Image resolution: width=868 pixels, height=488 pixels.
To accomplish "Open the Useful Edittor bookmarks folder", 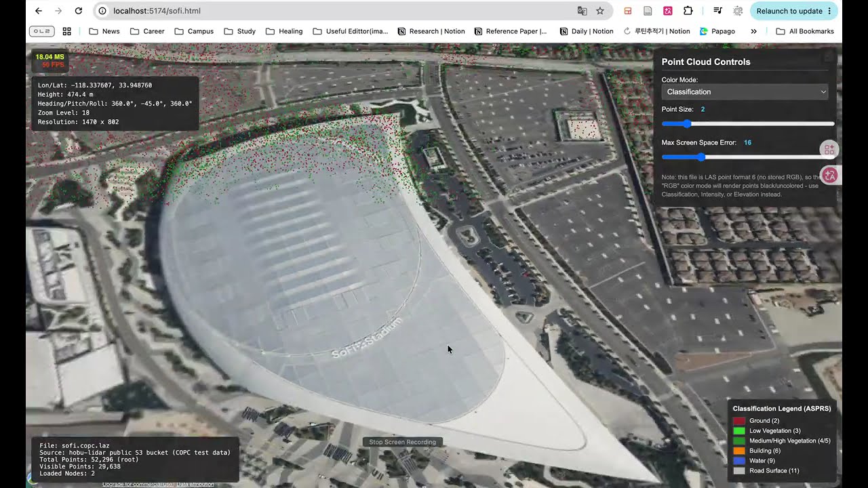I will point(351,31).
